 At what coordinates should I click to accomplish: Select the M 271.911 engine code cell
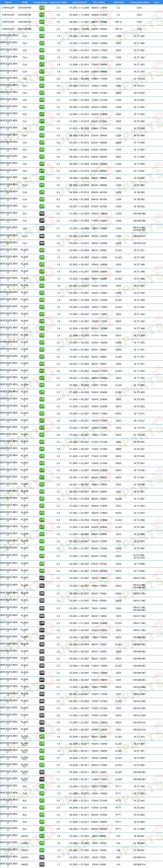click(139, 737)
